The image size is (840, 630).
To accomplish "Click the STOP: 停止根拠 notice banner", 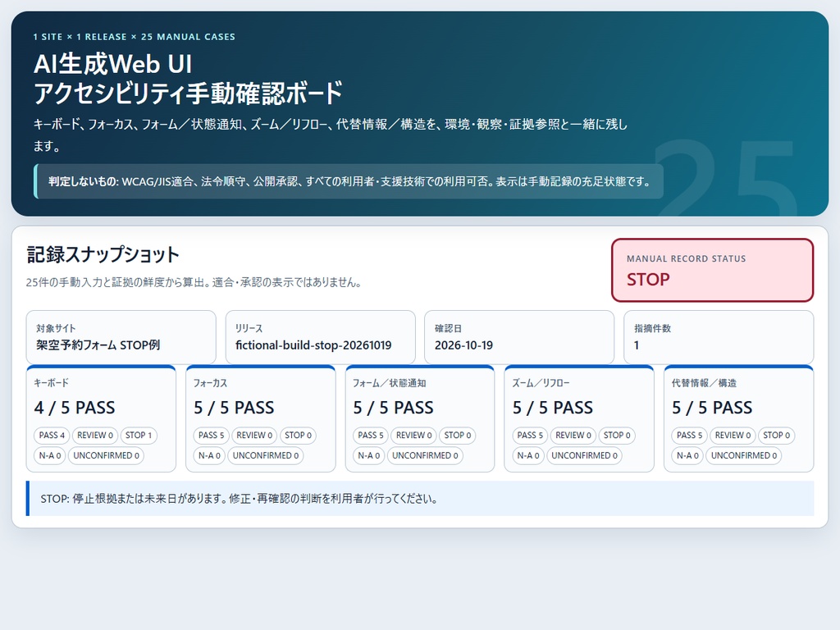I will (420, 499).
